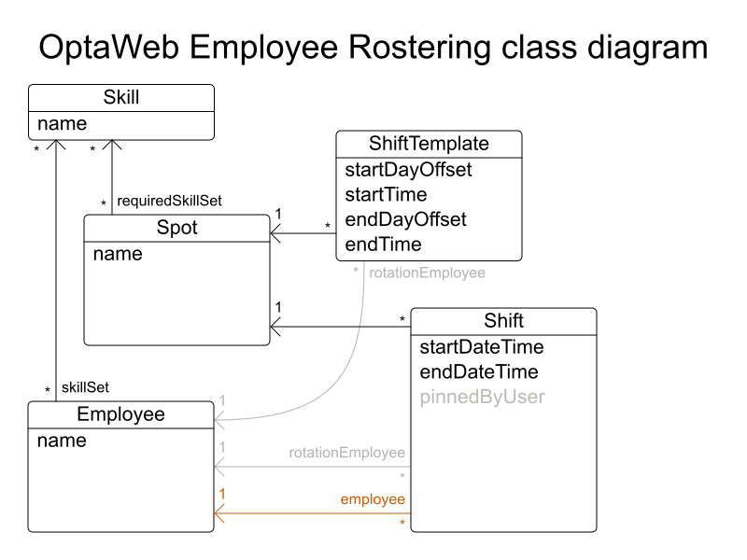747x560 pixels.
Task: Select the orange arrow pointing to Employee
Action: 218,512
